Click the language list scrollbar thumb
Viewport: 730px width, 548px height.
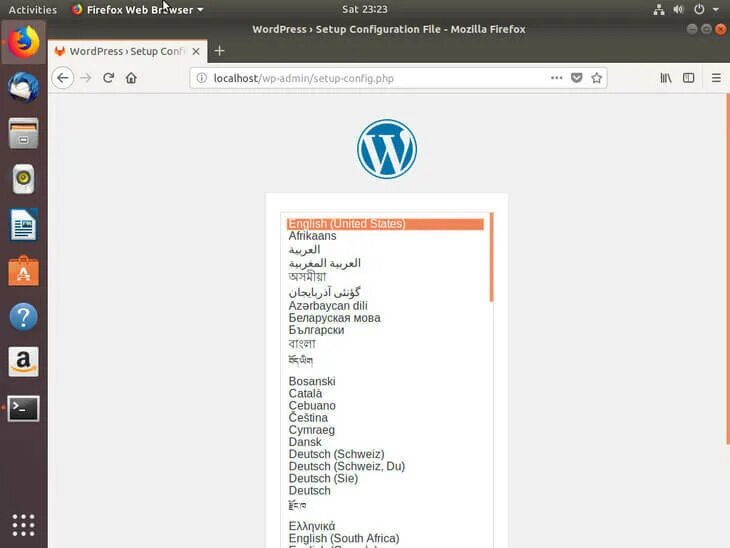(491, 257)
